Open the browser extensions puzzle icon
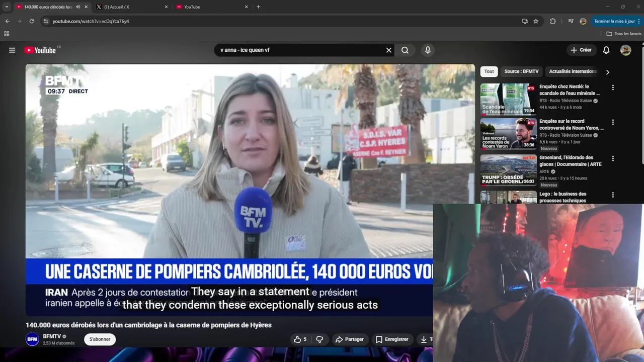The height and width of the screenshot is (362, 644). tap(553, 21)
